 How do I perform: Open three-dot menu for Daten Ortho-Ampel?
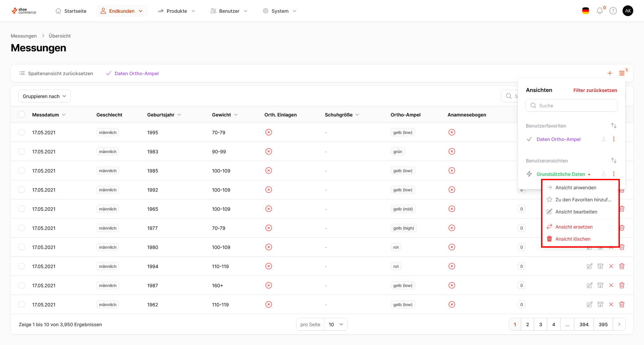pyautogui.click(x=614, y=139)
